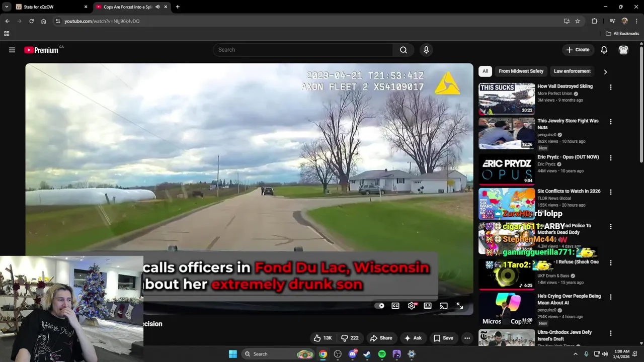Open He's Crying Over People Being Mean title
The height and width of the screenshot is (362, 644).
click(x=569, y=299)
